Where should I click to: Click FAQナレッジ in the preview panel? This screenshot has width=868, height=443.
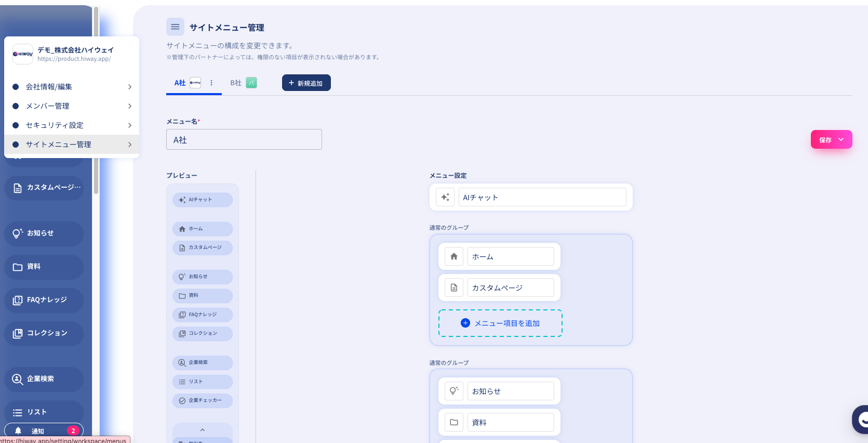pyautogui.click(x=203, y=315)
